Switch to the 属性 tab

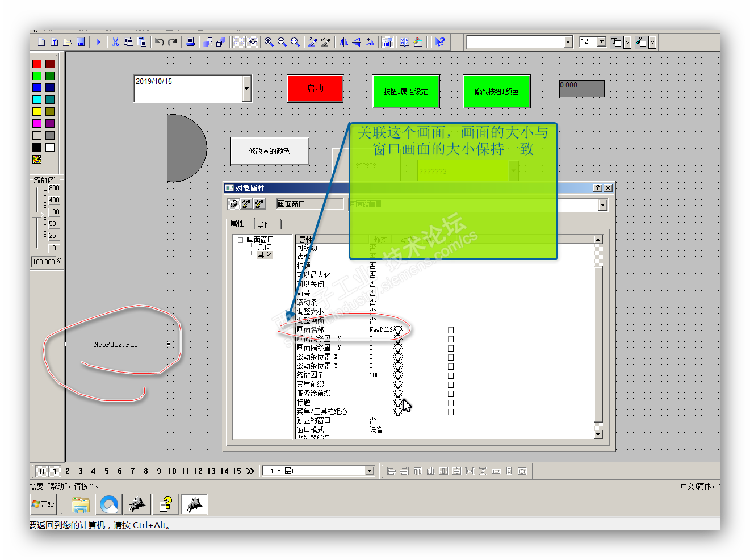(237, 224)
